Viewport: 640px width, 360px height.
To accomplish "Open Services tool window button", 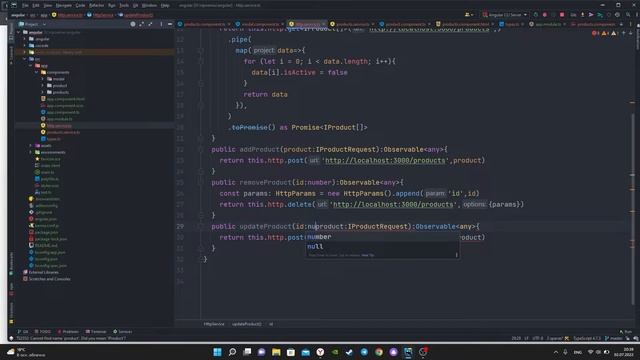I will [x=122, y=331].
